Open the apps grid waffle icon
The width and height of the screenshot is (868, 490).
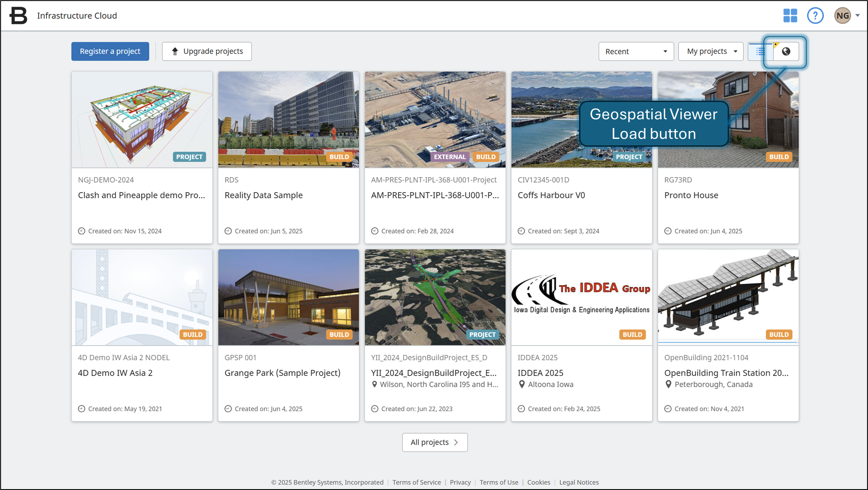click(790, 15)
